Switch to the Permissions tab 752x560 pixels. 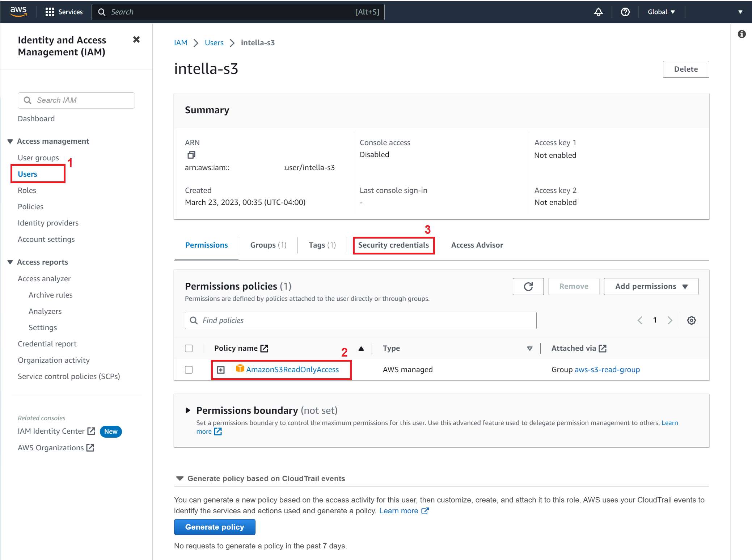click(x=207, y=245)
